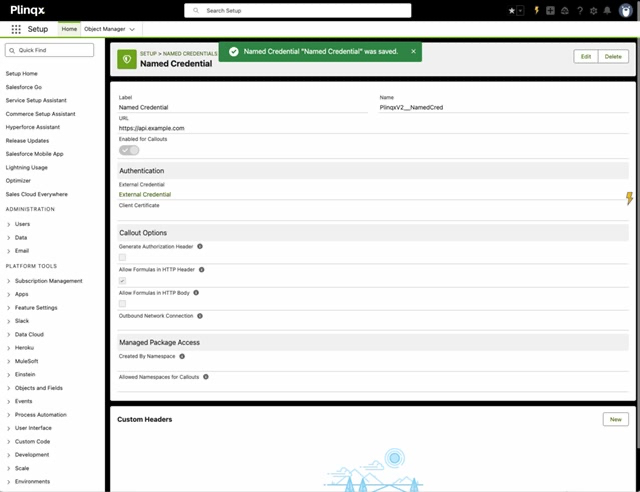
Task: Open the favorites list dropdown arrow
Action: (520, 11)
